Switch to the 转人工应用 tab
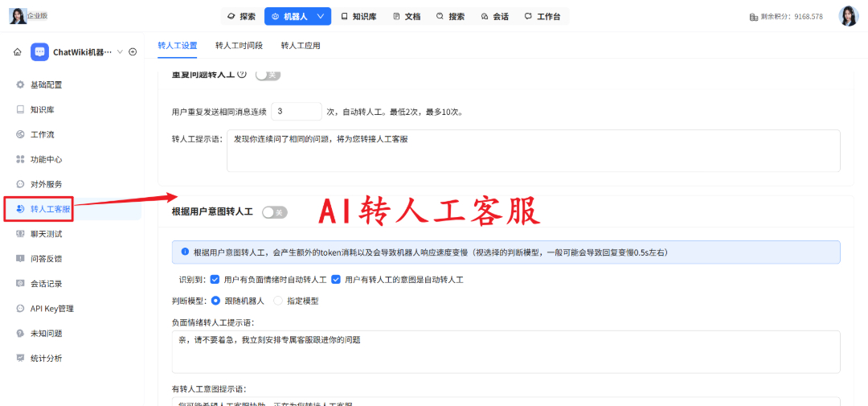The width and height of the screenshot is (868, 406). point(301,46)
